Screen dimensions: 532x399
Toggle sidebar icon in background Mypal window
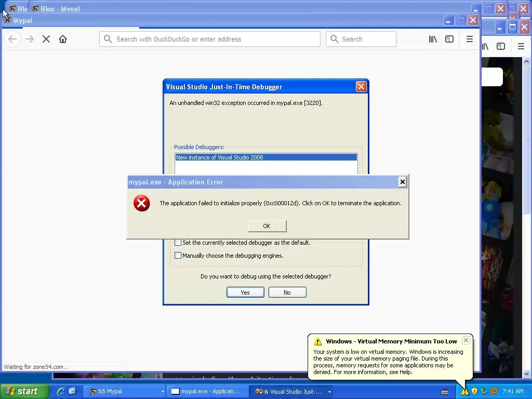click(501, 46)
